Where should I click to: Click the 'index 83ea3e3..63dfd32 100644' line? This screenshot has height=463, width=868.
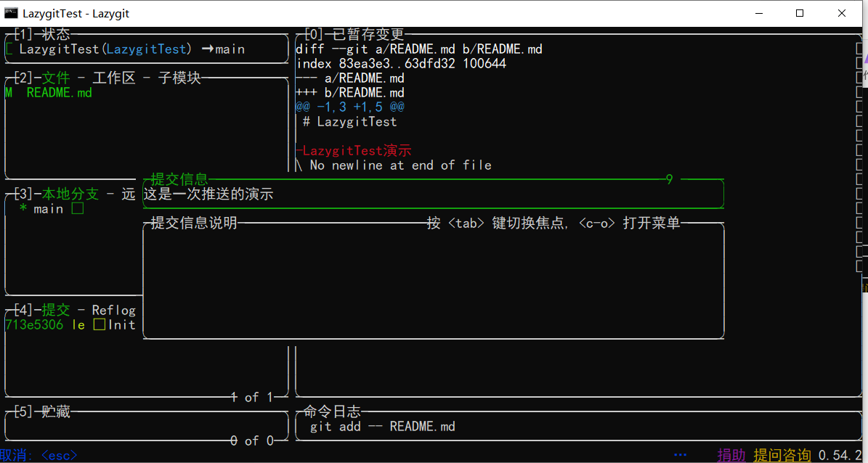tap(402, 64)
